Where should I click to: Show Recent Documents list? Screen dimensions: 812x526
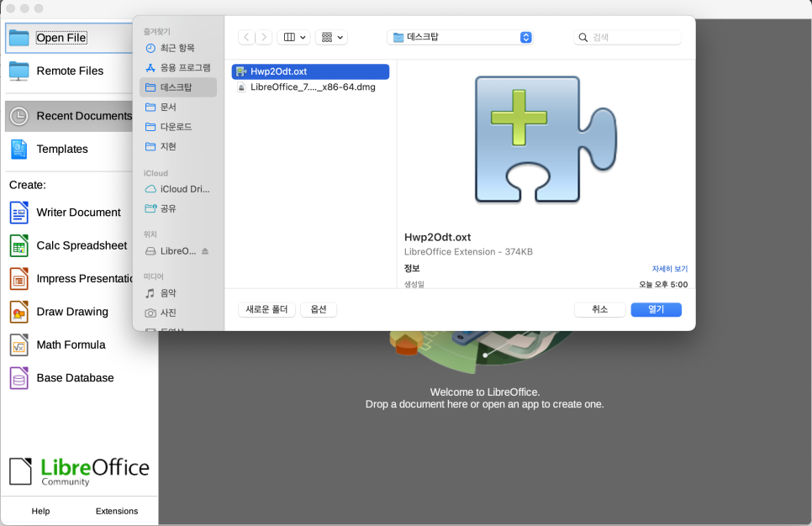[x=70, y=116]
